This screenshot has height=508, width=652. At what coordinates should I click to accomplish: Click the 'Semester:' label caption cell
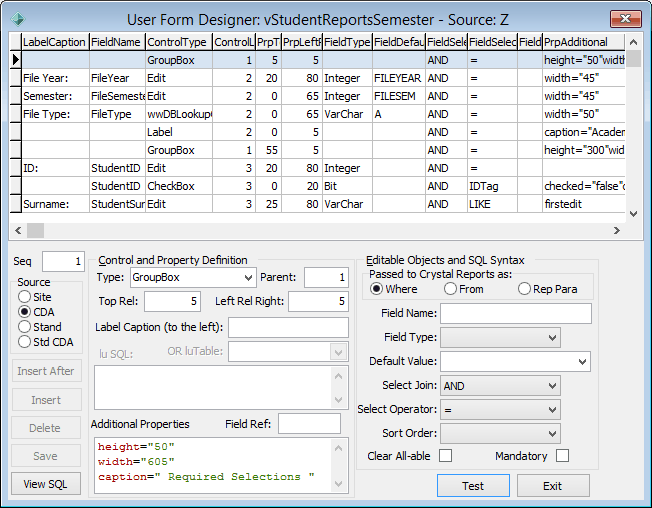pos(55,96)
